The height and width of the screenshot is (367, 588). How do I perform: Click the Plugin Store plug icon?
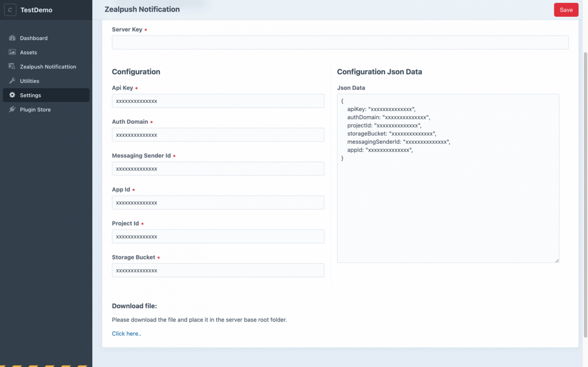(x=12, y=109)
